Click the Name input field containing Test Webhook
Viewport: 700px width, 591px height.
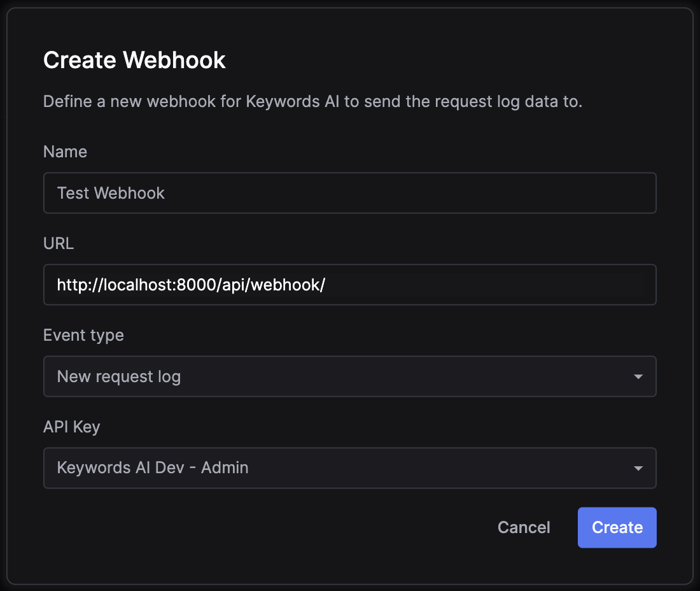349,193
